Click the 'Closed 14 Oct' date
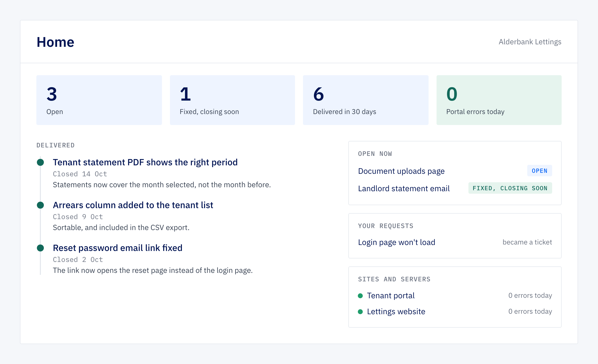 tap(80, 174)
